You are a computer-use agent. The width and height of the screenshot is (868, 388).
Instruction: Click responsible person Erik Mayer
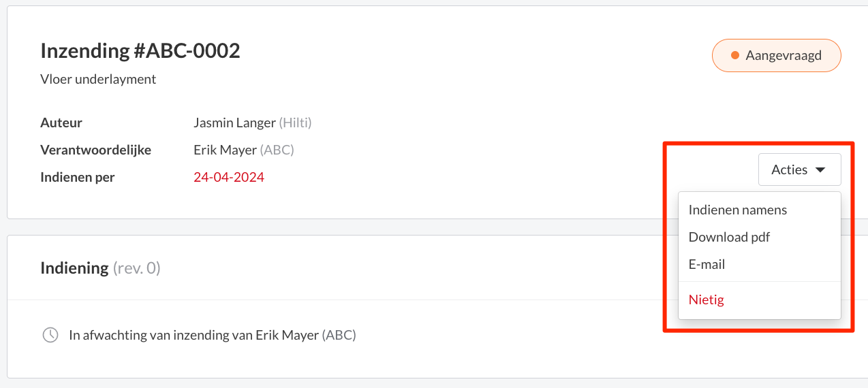226,150
